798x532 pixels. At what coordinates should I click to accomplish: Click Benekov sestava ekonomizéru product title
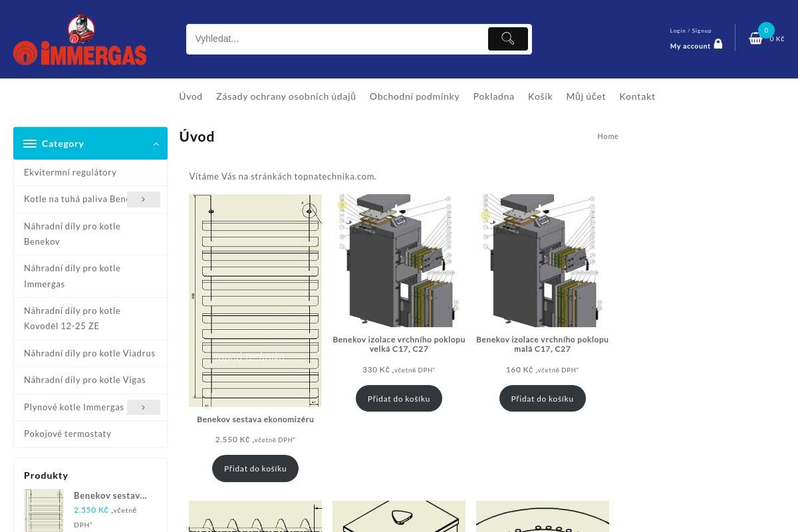[255, 420]
